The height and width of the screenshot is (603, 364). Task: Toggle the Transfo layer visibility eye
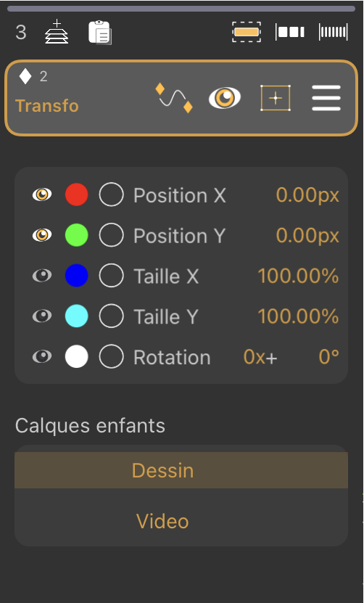point(225,98)
